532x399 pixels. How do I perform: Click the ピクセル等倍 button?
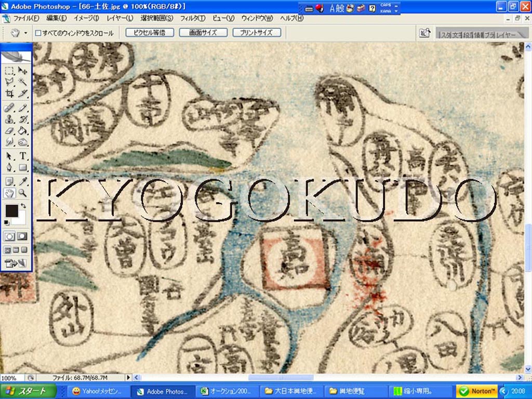coord(150,33)
